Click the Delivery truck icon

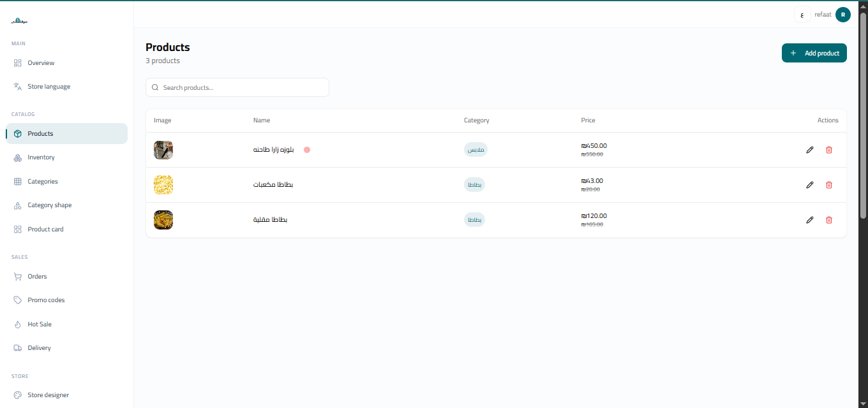point(18,348)
